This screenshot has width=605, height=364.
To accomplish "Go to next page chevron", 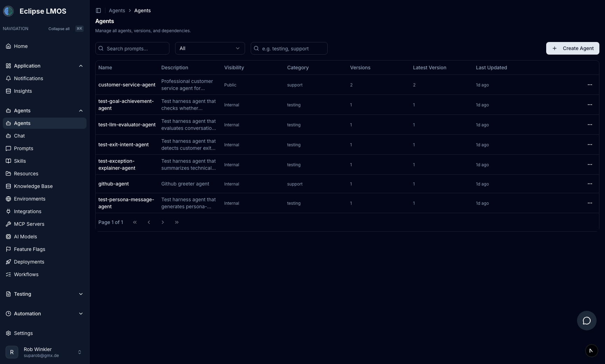I will (163, 222).
